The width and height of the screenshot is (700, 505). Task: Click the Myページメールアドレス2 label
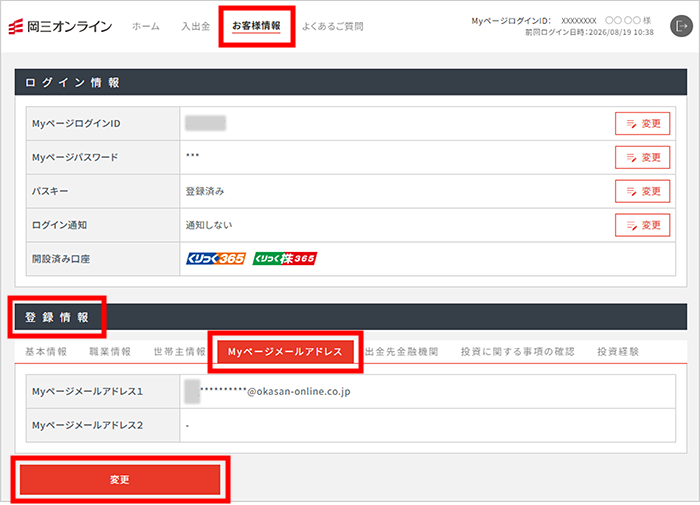click(88, 426)
